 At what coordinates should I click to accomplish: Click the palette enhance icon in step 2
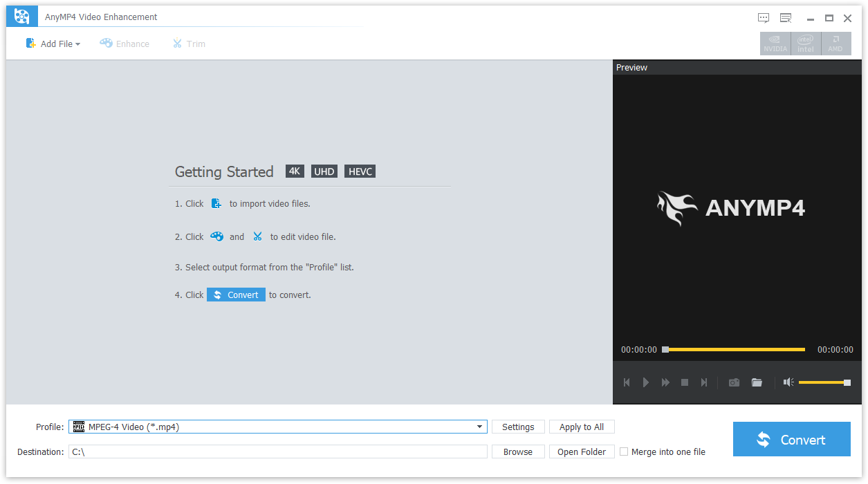(216, 236)
